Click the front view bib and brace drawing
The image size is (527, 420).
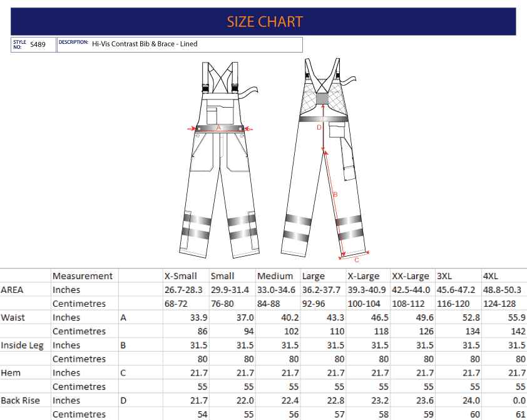pyautogui.click(x=219, y=160)
